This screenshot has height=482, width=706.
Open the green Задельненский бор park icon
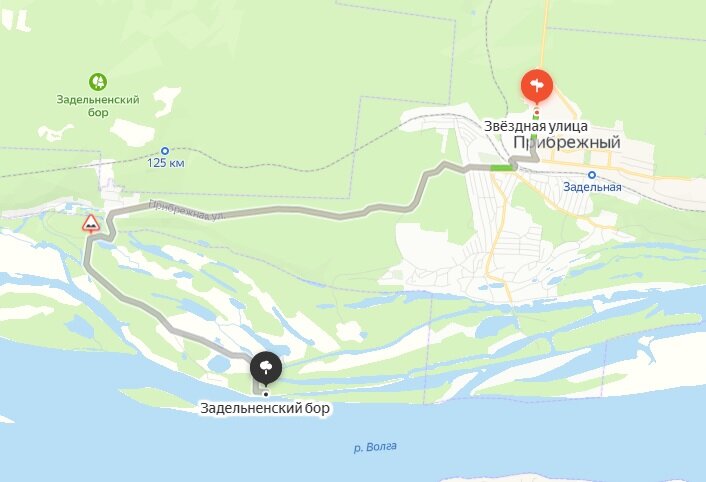(x=98, y=82)
